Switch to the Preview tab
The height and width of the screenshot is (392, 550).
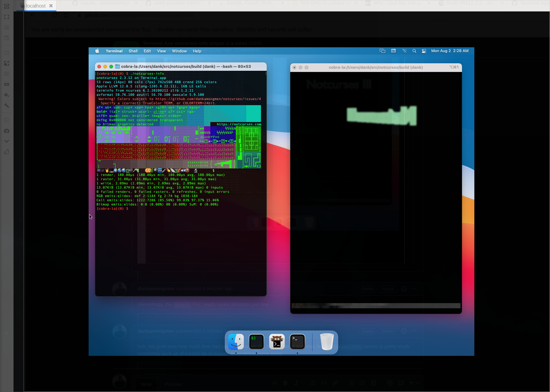coord(173,384)
